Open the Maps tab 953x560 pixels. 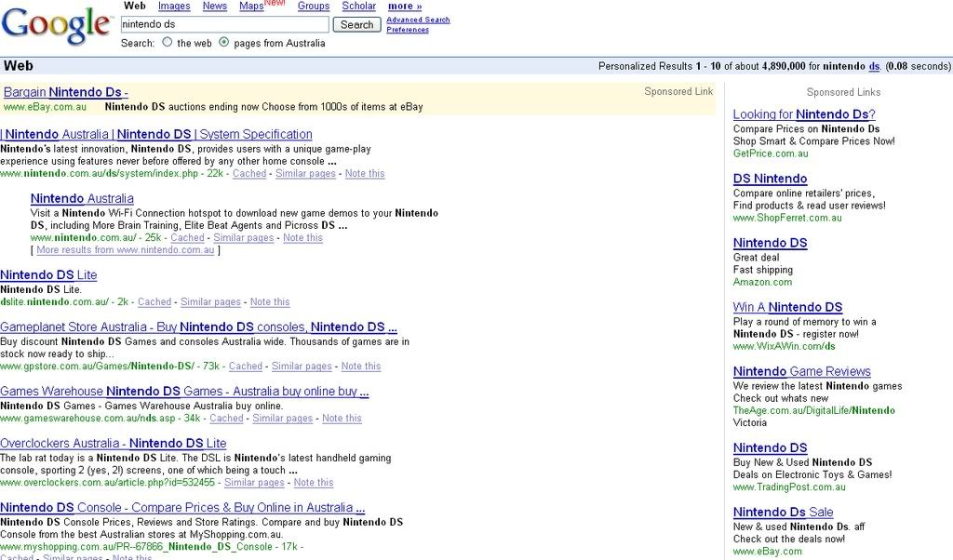coord(251,7)
